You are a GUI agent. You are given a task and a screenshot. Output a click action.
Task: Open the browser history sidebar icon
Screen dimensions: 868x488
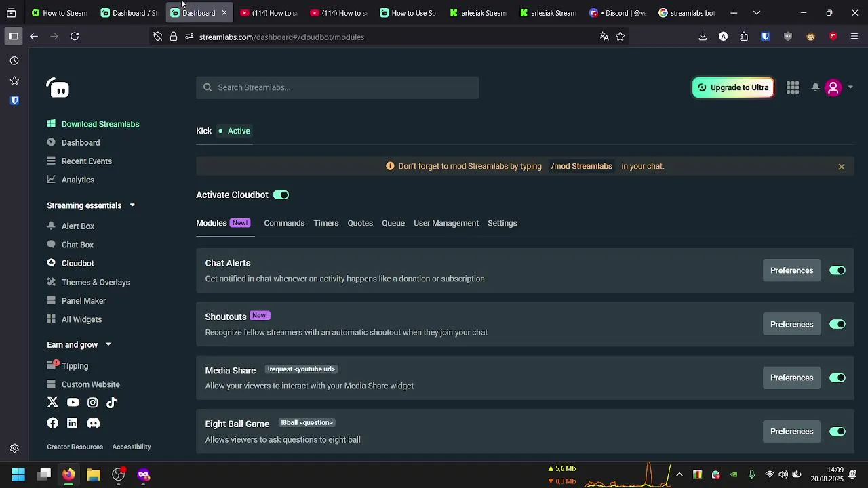tap(14, 61)
